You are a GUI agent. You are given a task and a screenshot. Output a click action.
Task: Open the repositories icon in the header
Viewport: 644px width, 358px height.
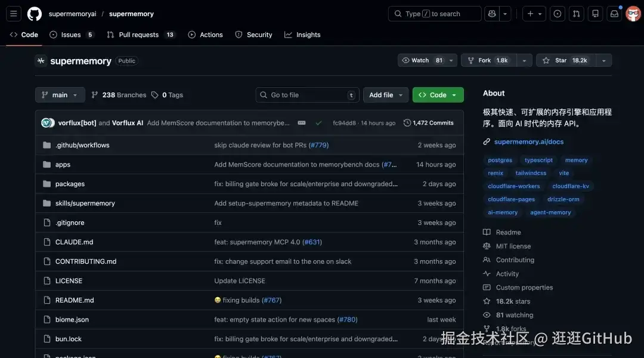(x=595, y=14)
